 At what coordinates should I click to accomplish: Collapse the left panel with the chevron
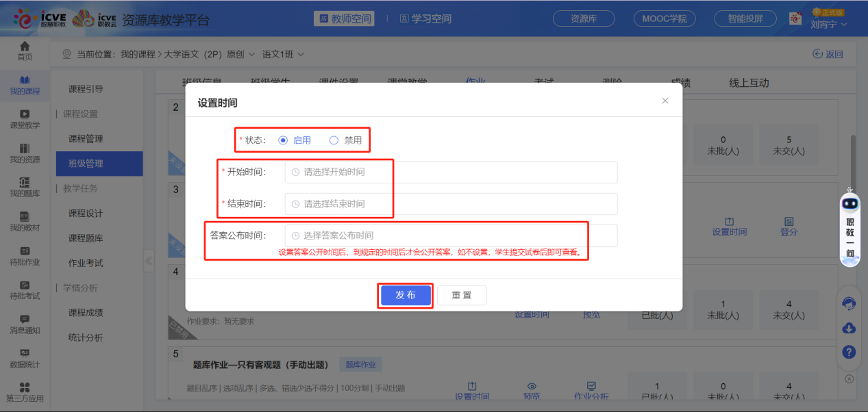tap(148, 260)
